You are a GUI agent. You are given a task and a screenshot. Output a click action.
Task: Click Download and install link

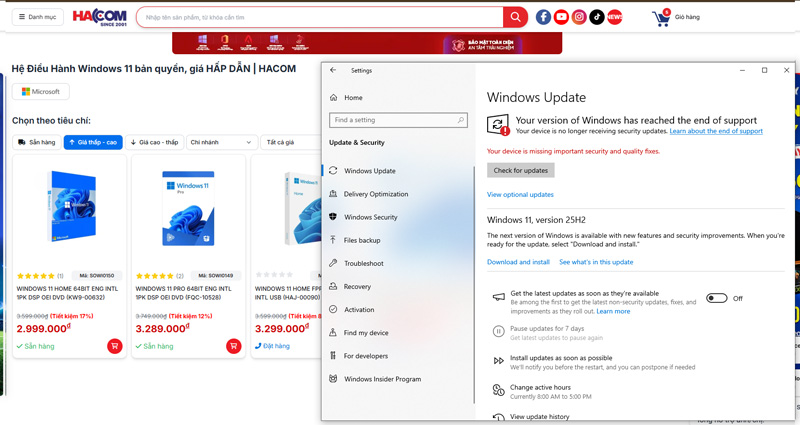click(518, 262)
